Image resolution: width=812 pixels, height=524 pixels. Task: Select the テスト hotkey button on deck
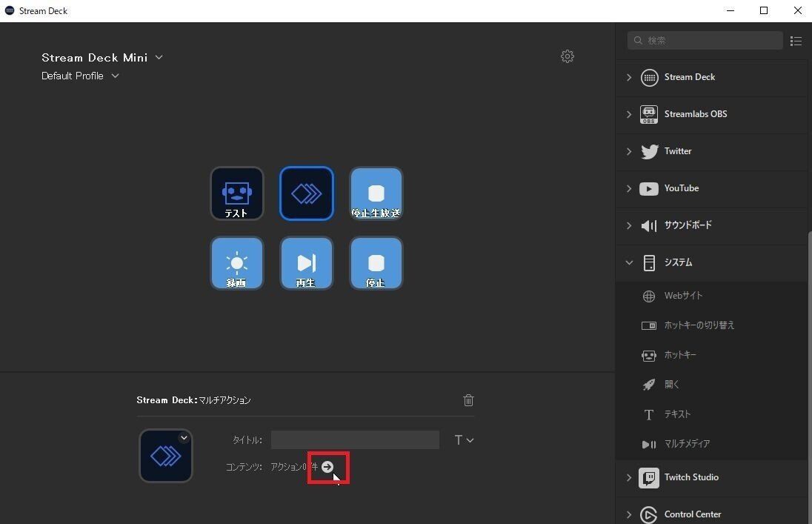tap(236, 193)
